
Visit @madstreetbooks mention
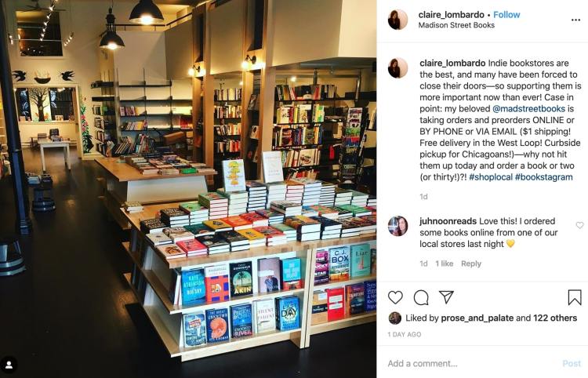(x=528, y=109)
